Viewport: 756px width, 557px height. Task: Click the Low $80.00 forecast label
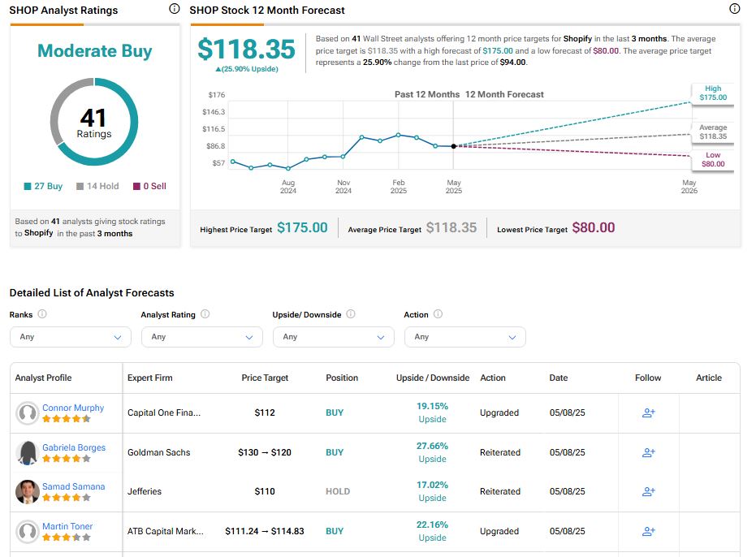pos(713,160)
